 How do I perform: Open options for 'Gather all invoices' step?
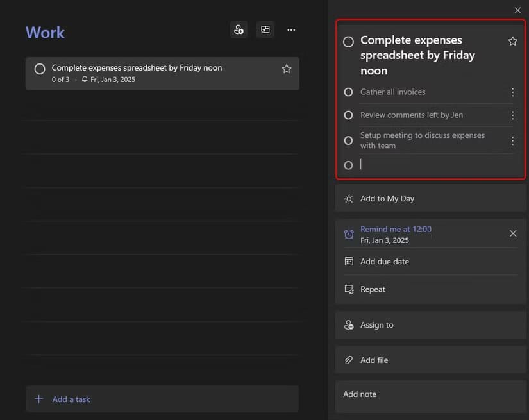click(x=512, y=92)
